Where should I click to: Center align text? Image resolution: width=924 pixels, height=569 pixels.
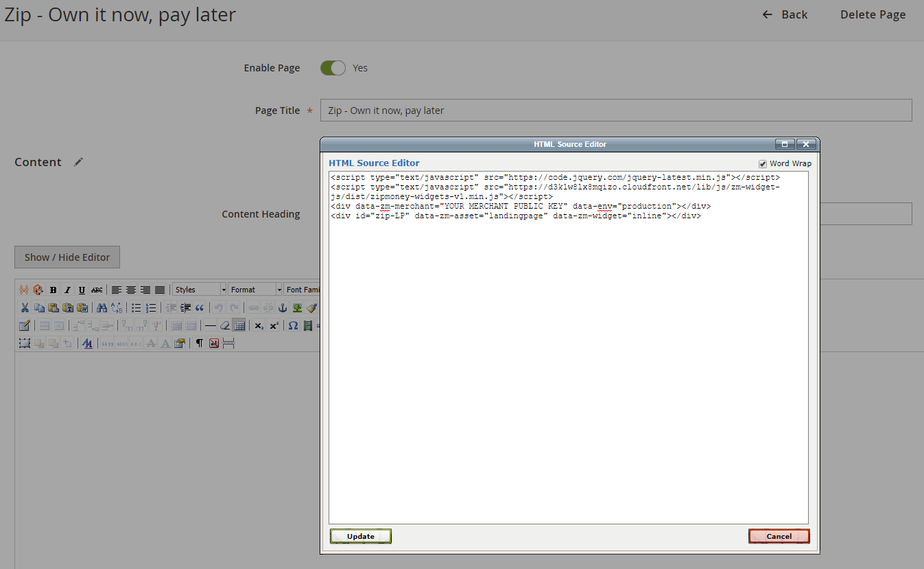[131, 290]
